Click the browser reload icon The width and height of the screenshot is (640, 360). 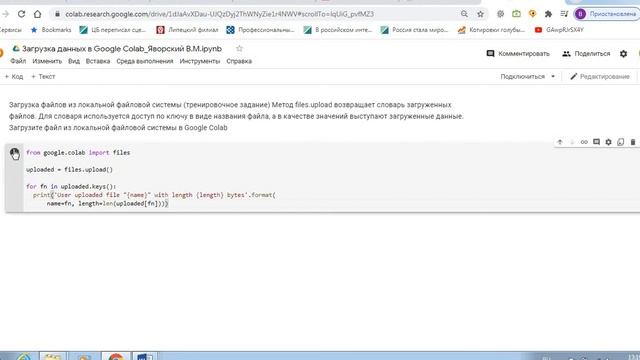point(21,14)
